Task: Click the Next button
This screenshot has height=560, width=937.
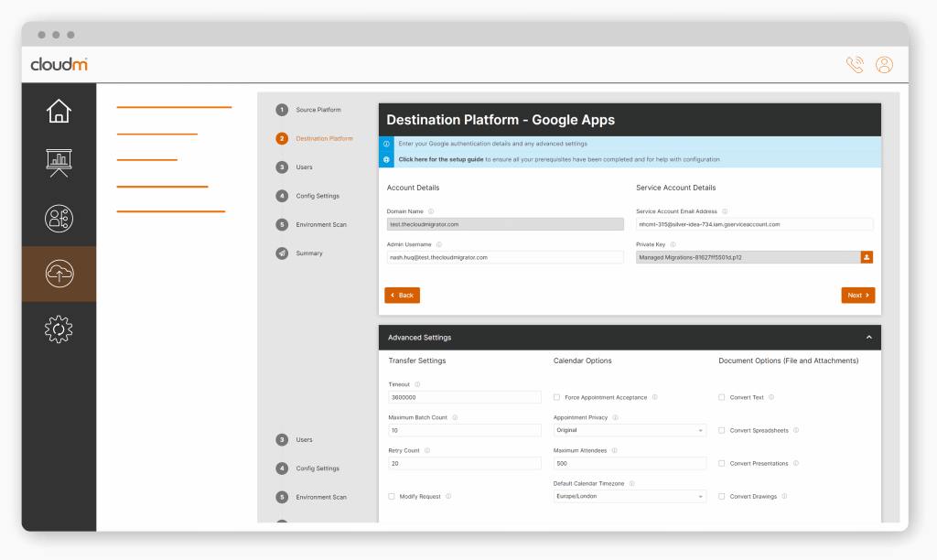Action: pyautogui.click(x=857, y=296)
